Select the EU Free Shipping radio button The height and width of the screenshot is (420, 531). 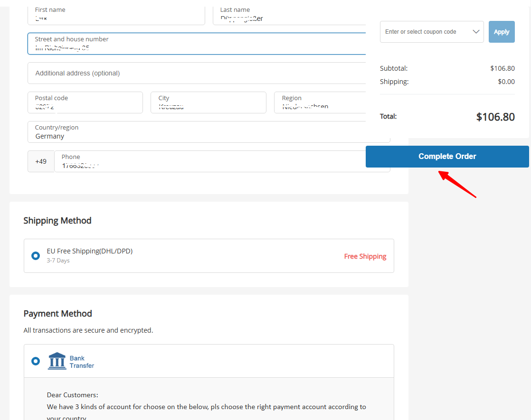tap(36, 256)
